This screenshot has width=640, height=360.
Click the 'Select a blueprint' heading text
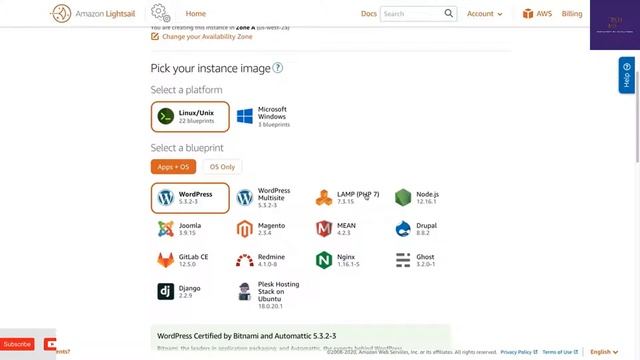tap(187, 148)
